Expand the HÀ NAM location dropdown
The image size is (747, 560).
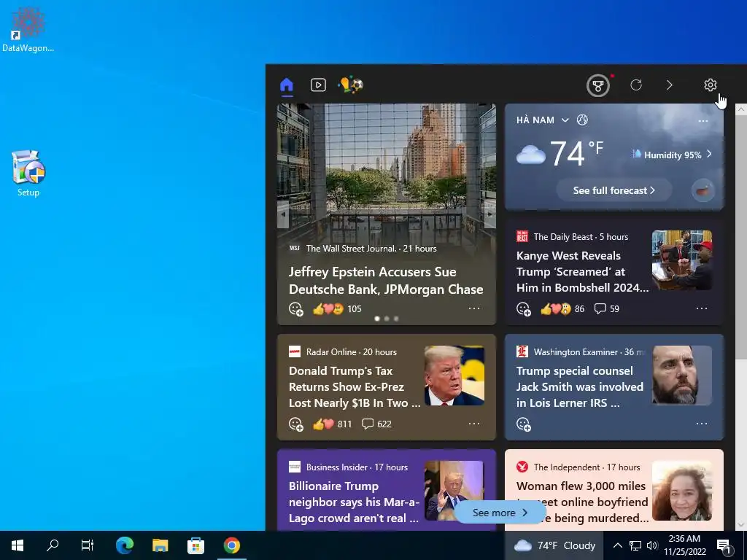(565, 120)
